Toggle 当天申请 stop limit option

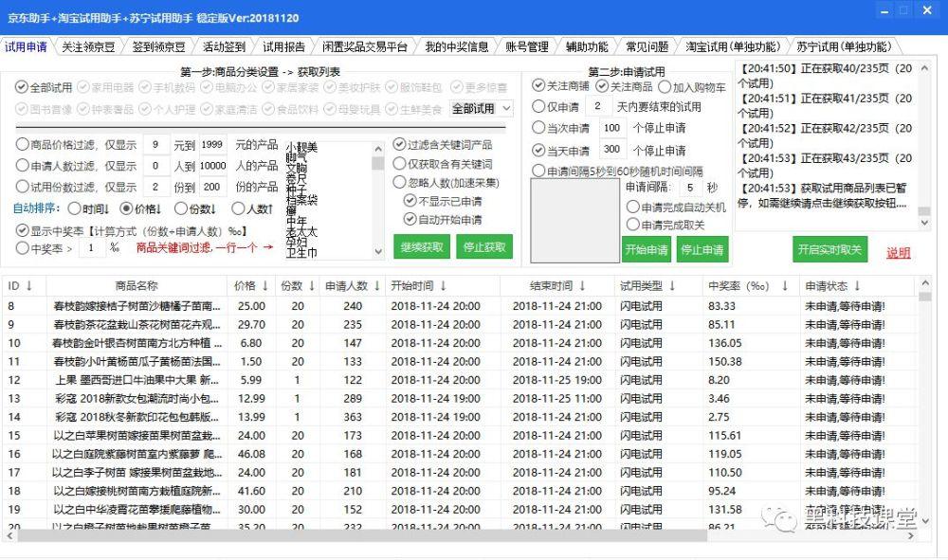point(538,150)
